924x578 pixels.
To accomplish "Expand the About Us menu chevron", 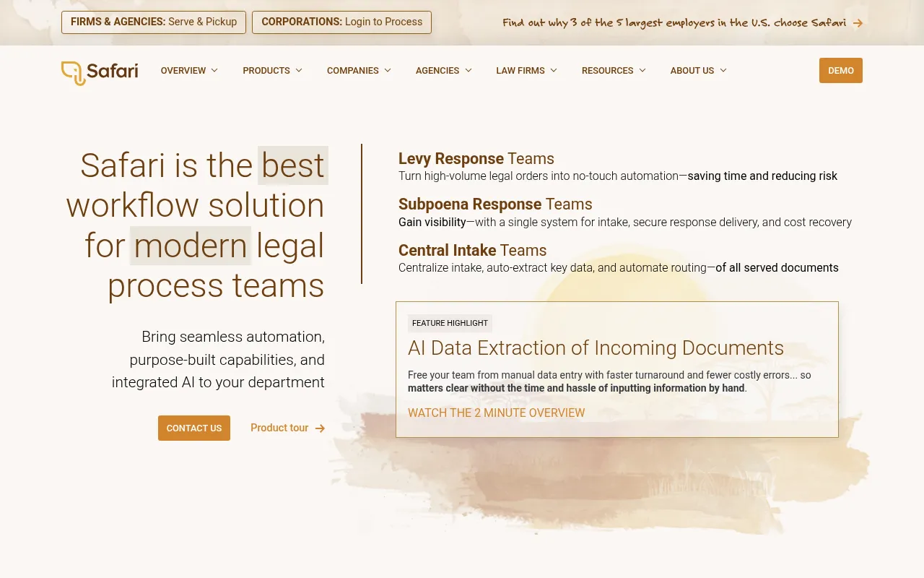I will (723, 70).
